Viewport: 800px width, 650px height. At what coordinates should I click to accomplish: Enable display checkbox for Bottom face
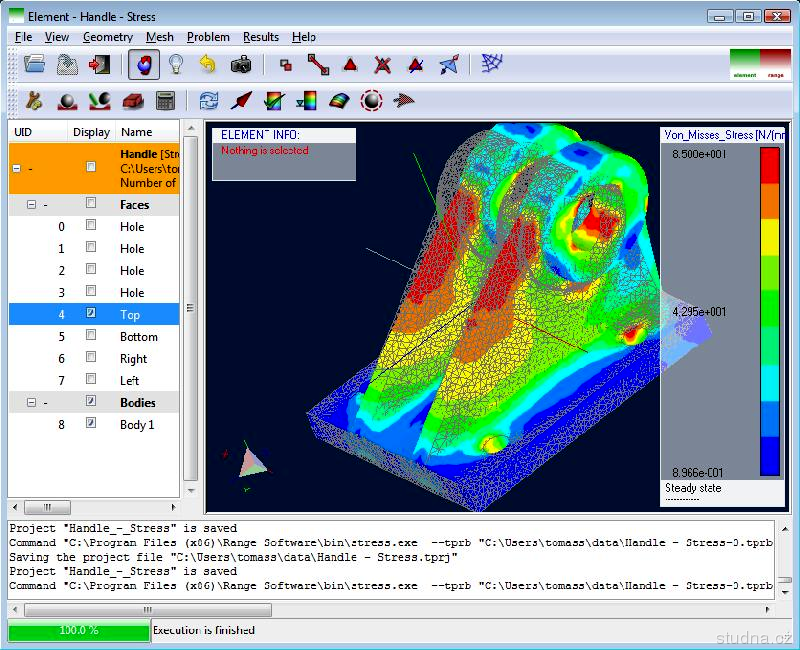91,336
